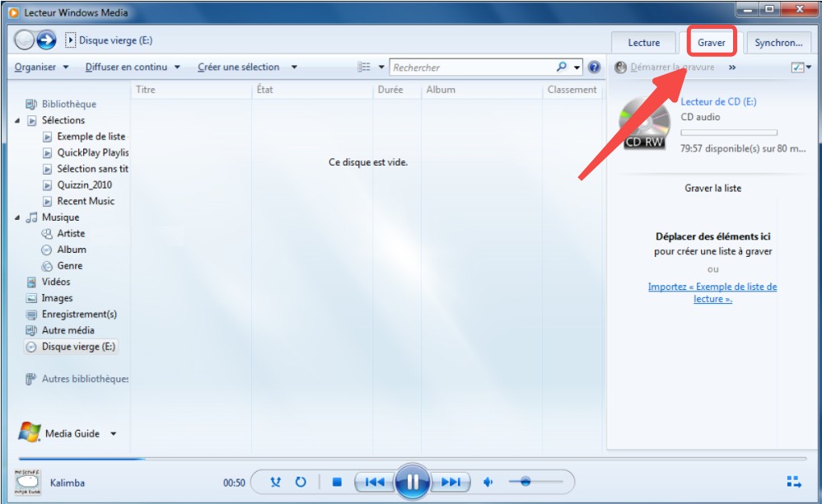
Task: Open the QuickPlay Playlist item
Action: [x=86, y=152]
